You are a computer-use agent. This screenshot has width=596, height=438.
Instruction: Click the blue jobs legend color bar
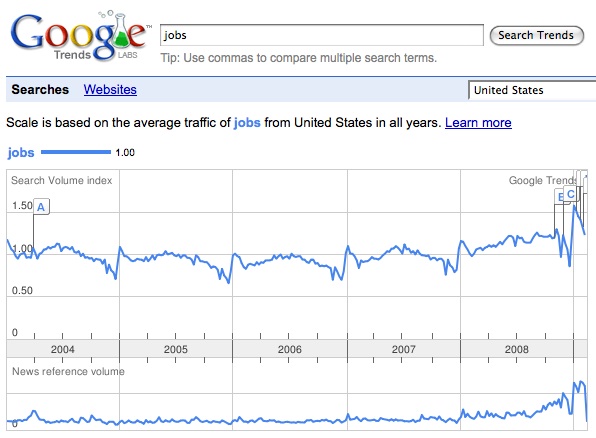[x=76, y=152]
